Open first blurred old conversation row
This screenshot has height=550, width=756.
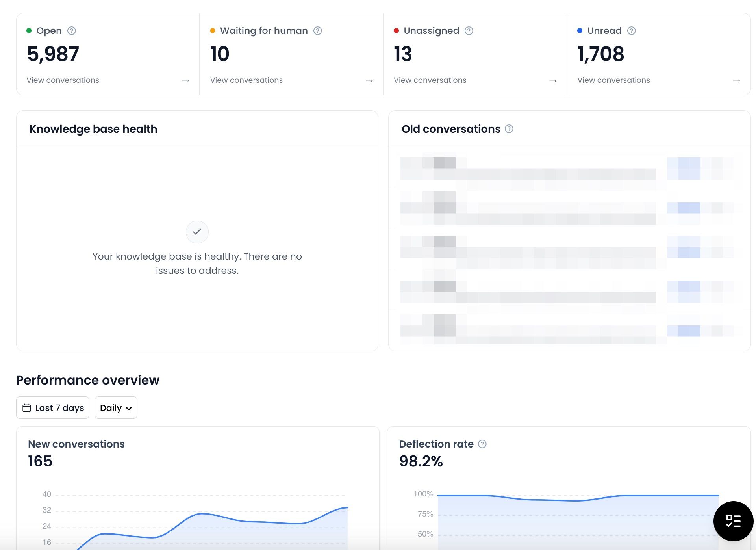569,169
